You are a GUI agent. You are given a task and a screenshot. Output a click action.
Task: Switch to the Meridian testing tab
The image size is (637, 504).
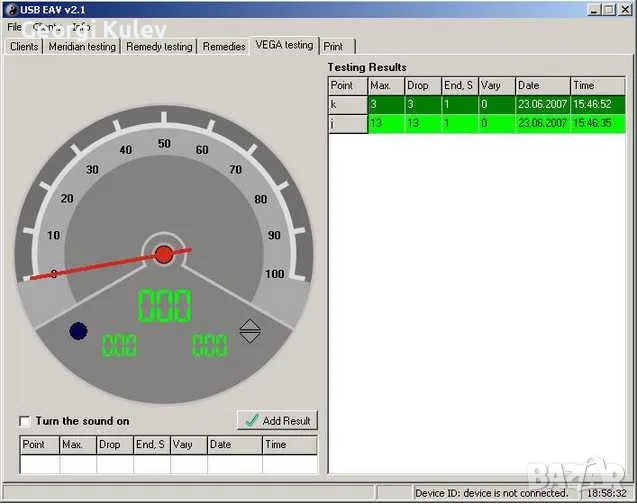pos(82,46)
